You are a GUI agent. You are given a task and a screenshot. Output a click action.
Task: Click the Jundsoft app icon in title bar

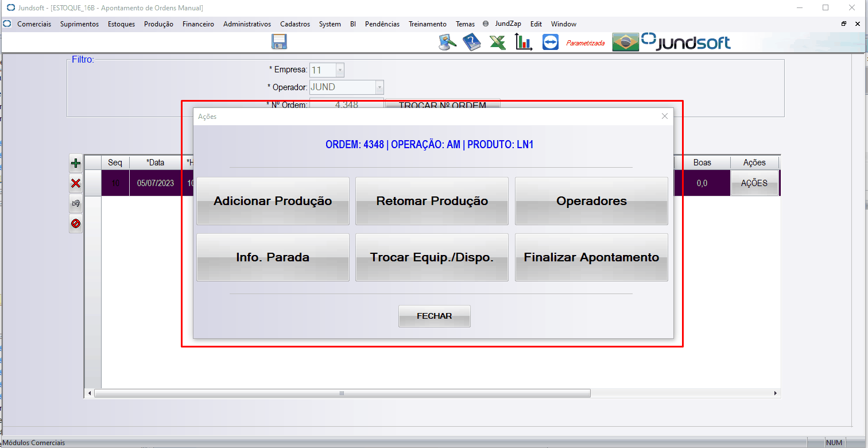pos(10,8)
